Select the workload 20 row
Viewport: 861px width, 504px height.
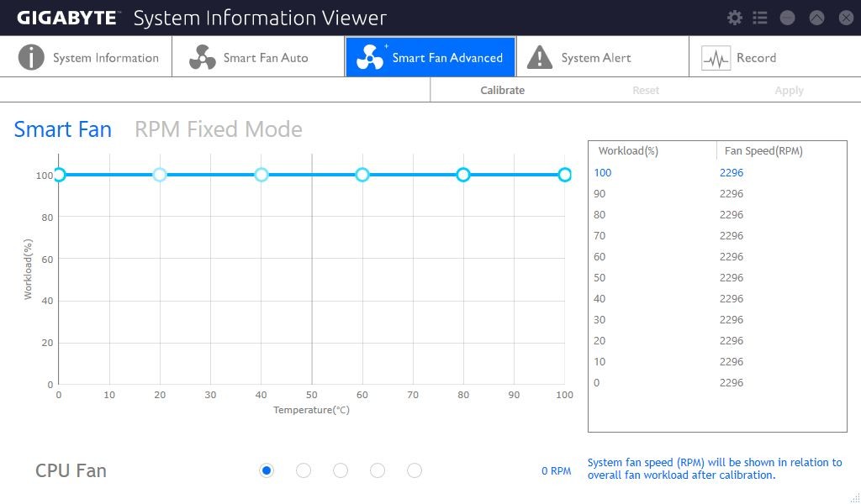click(x=717, y=341)
